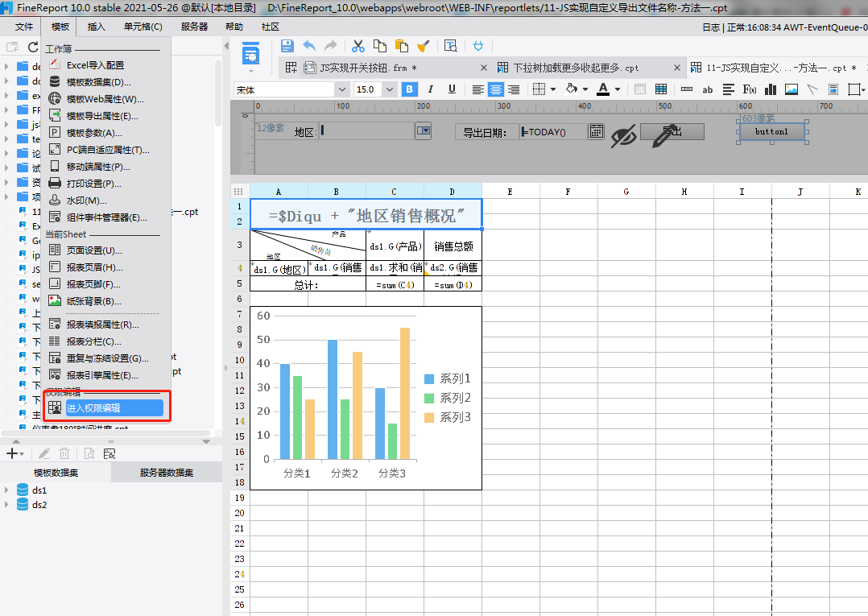868x616 pixels.
Task: Click the font color A swatch
Action: pyautogui.click(x=603, y=89)
